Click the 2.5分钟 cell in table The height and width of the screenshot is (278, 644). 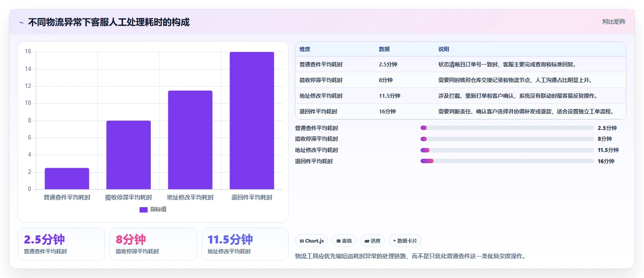point(388,65)
